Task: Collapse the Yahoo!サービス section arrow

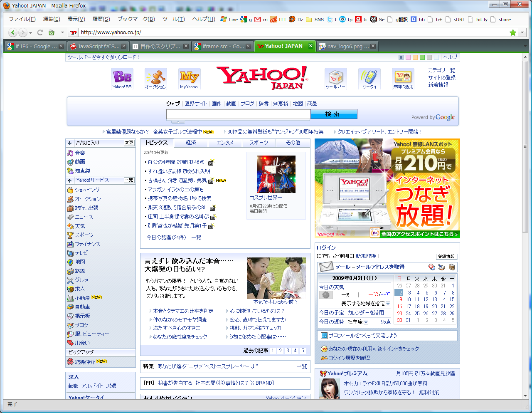Action: click(69, 181)
